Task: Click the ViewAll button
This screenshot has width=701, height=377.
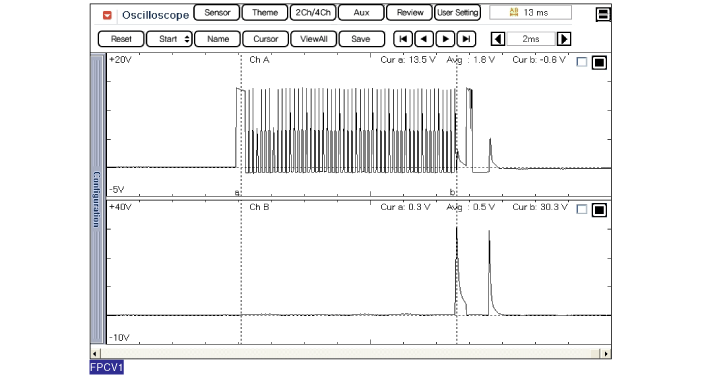Action: click(313, 39)
